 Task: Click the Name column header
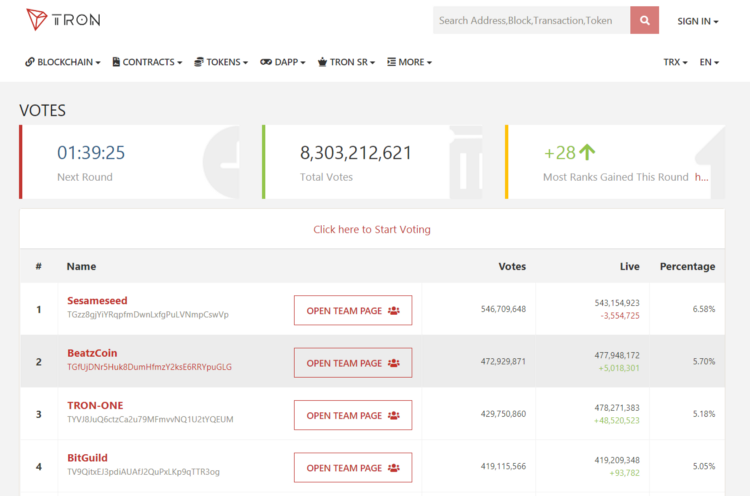(81, 266)
